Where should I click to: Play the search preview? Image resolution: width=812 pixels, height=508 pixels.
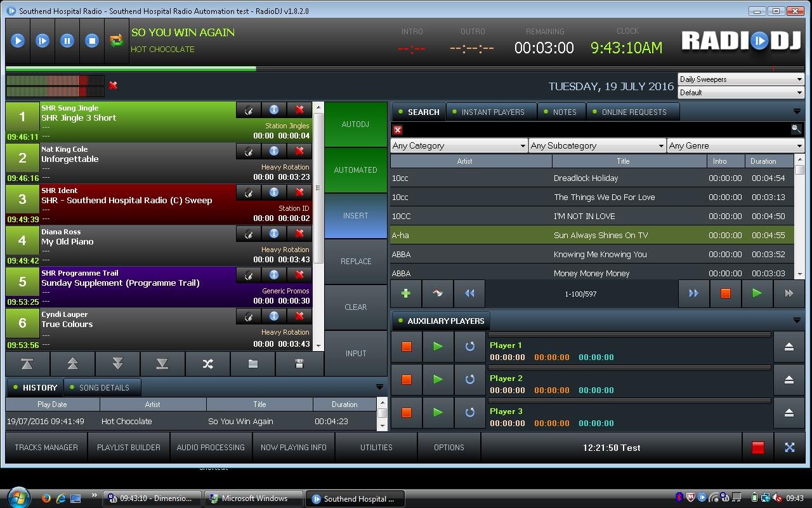(757, 293)
